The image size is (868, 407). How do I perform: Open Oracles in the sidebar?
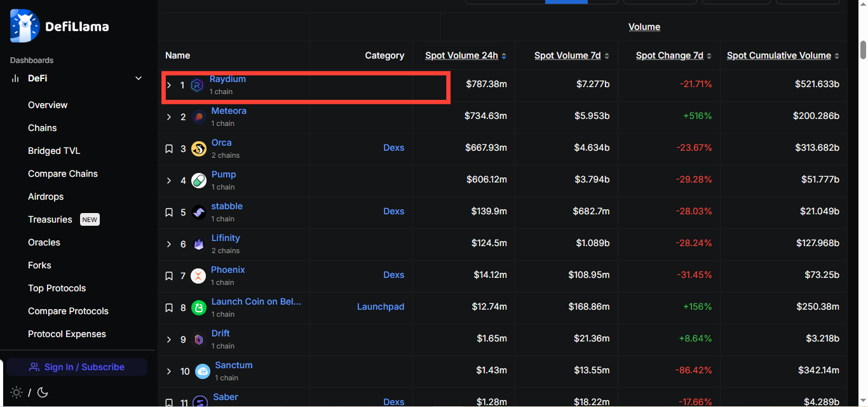tap(44, 242)
